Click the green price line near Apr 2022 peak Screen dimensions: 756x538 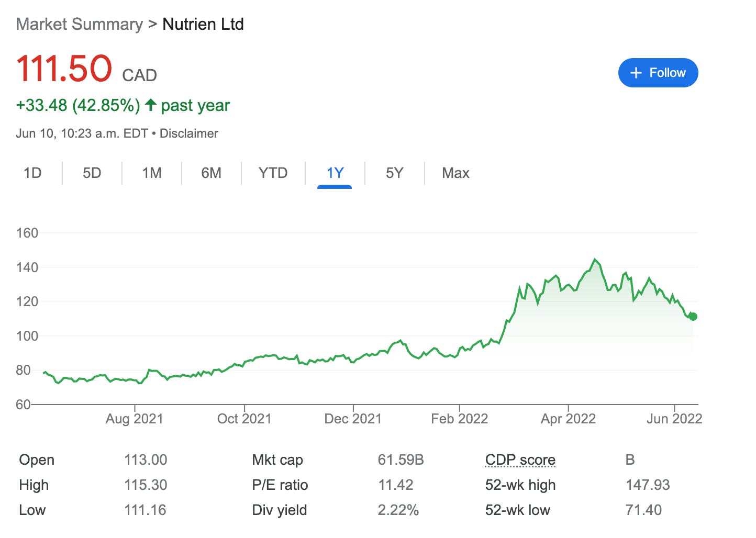pyautogui.click(x=595, y=260)
